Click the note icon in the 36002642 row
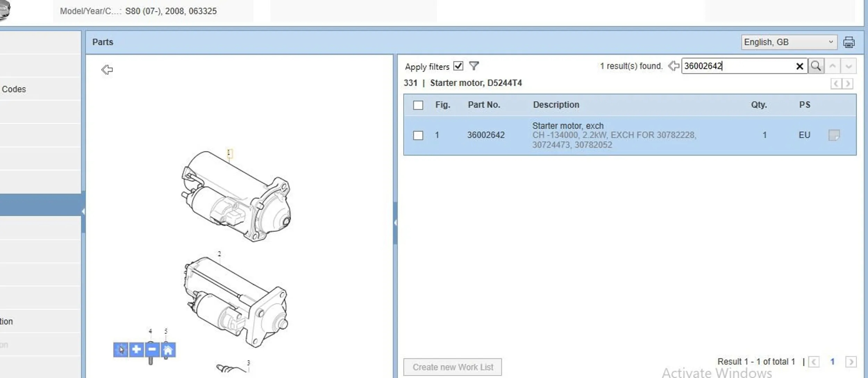 [x=834, y=135]
